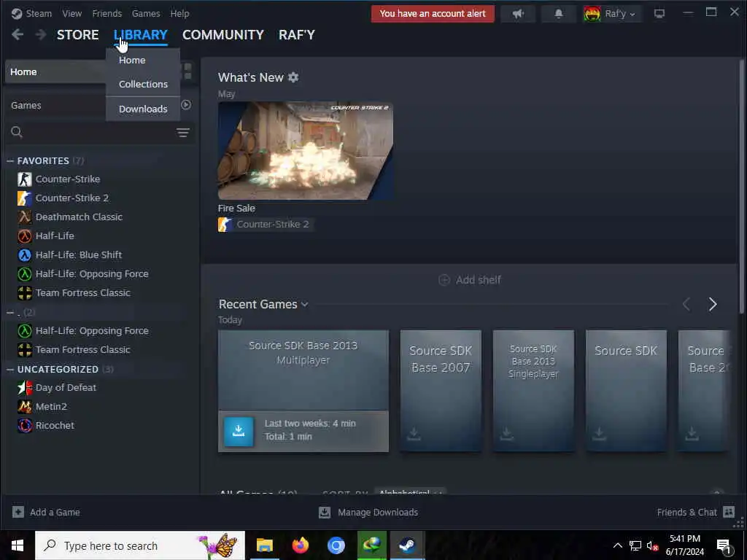Open the library filter options icon

pos(183,133)
